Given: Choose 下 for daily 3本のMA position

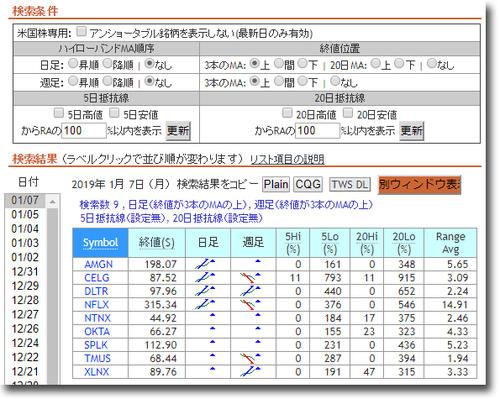Looking at the screenshot, I should (x=302, y=63).
